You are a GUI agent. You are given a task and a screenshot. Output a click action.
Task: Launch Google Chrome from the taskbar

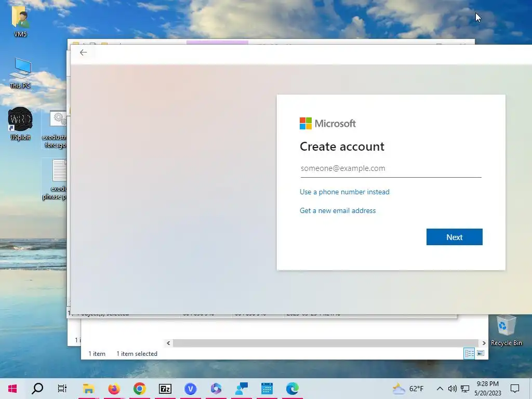[139, 389]
